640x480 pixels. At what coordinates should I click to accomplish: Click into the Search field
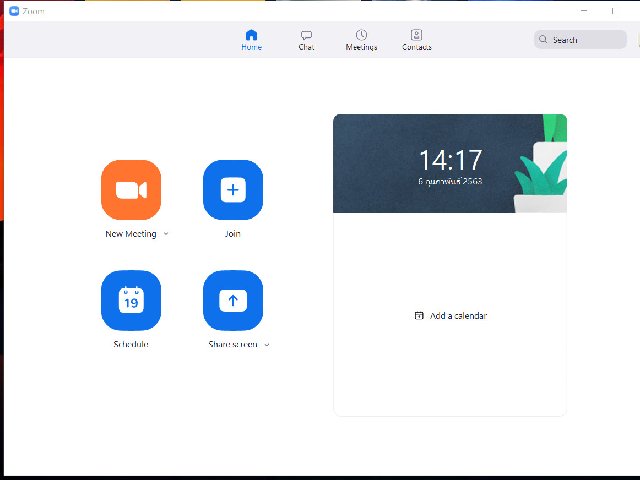(580, 40)
